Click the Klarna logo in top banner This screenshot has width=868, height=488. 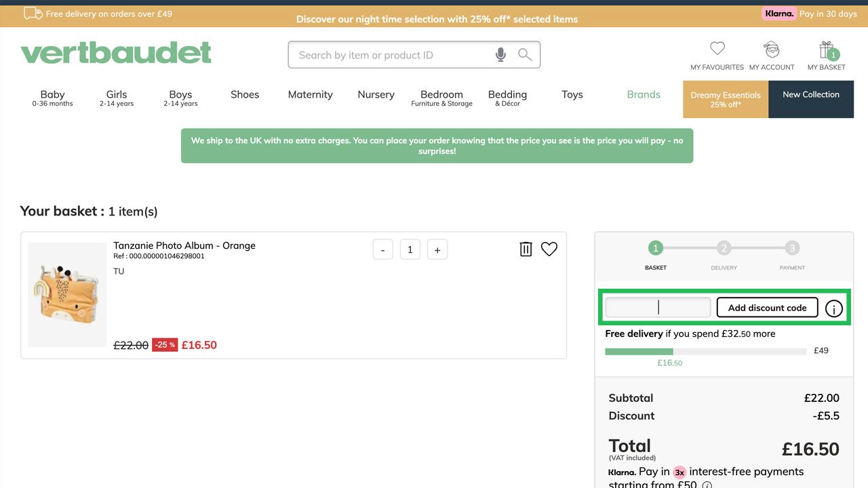pyautogui.click(x=778, y=14)
